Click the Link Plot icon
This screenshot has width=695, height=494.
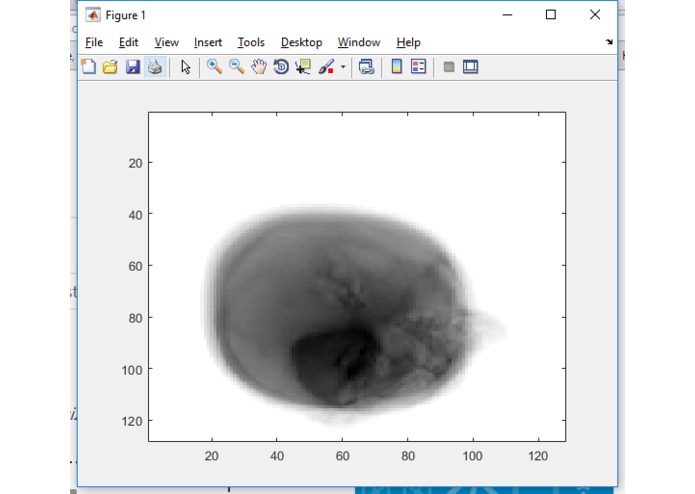(x=367, y=67)
